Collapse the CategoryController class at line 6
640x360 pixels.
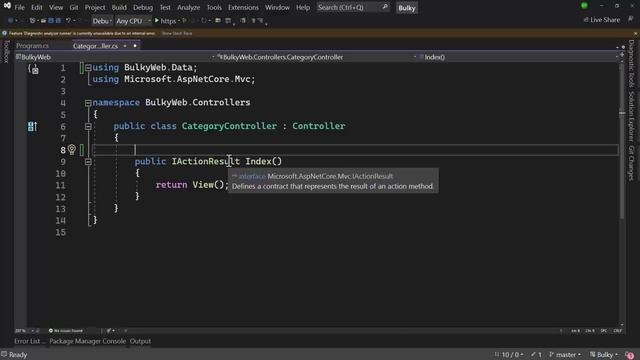pyautogui.click(x=88, y=127)
